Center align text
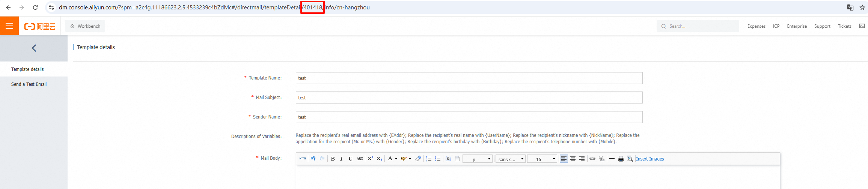Screen dimensions: 868x189 [x=573, y=159]
